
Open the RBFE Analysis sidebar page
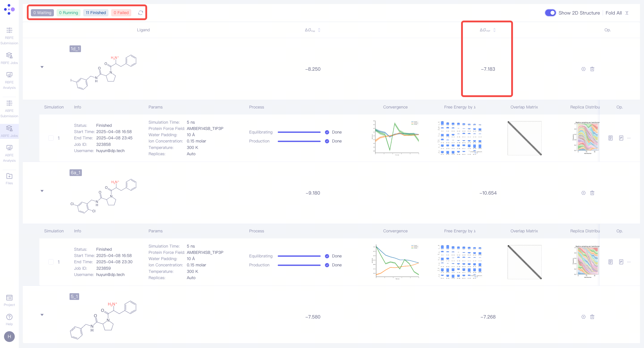pyautogui.click(x=9, y=80)
